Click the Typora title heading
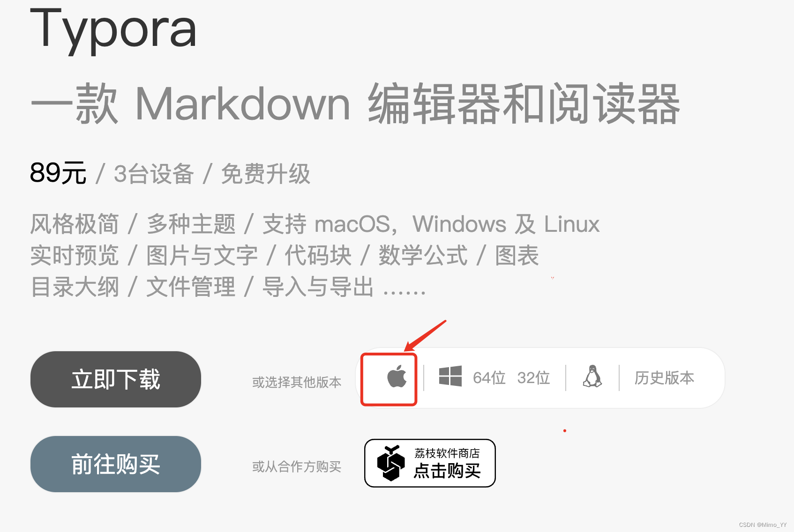 point(113,30)
